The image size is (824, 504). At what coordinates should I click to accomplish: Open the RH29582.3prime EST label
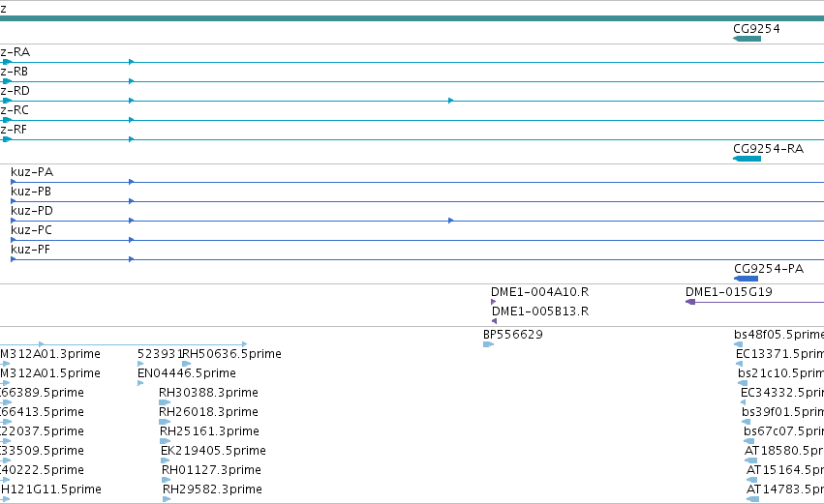(x=212, y=489)
